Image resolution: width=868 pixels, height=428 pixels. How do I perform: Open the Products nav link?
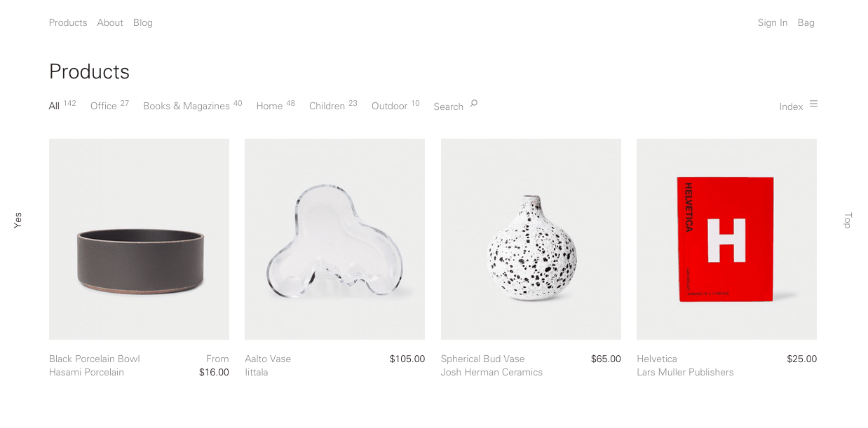click(x=68, y=22)
